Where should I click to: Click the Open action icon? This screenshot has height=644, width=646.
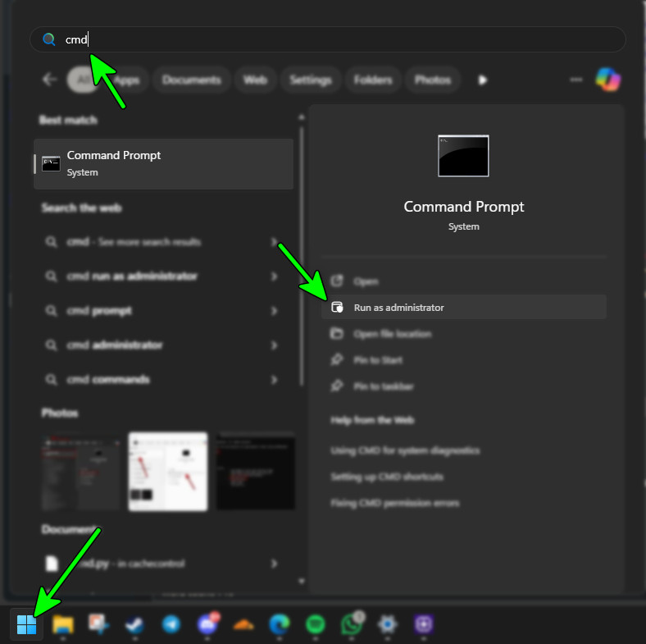[x=337, y=281]
